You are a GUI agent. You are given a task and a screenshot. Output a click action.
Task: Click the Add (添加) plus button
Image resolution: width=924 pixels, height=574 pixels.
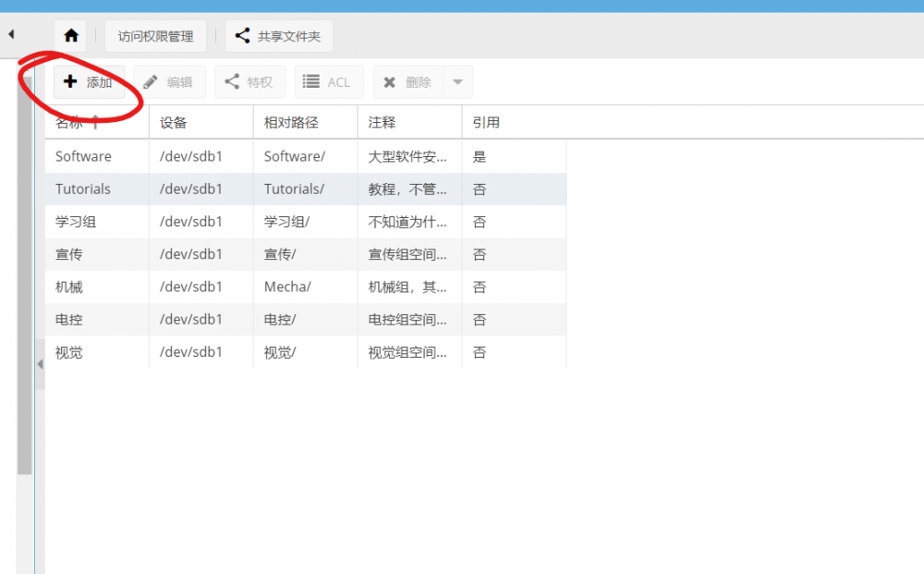89,82
